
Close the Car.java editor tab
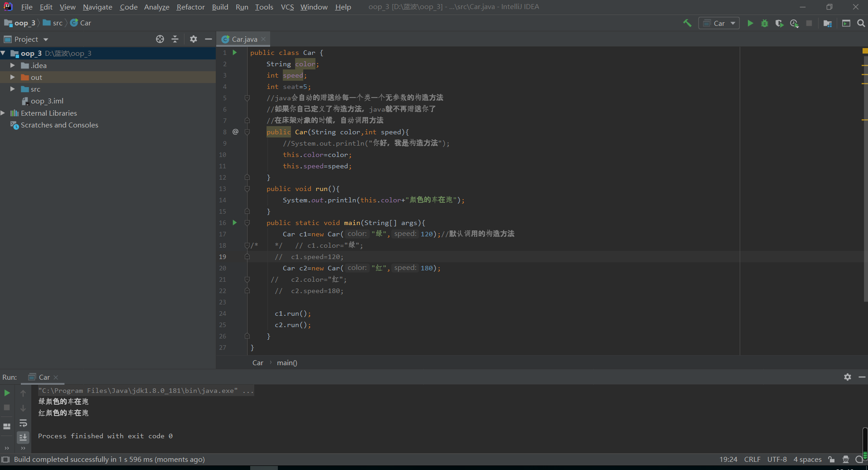[x=263, y=39]
